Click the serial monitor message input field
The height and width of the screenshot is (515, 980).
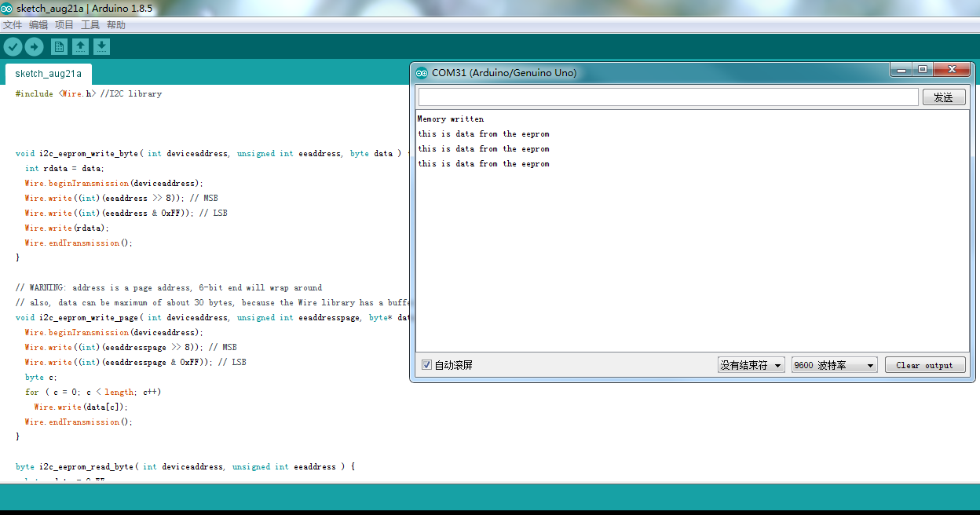[667, 96]
